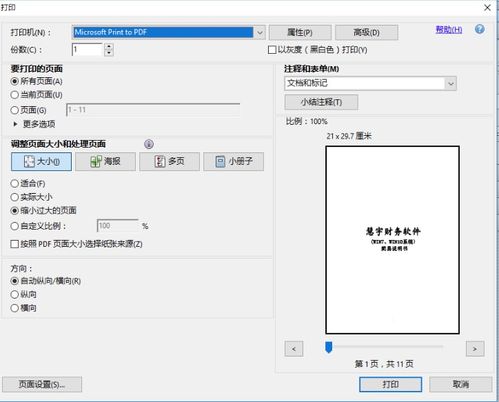This screenshot has height=402, width=499.
Task: Click the 份数 copies input field
Action: (x=87, y=50)
